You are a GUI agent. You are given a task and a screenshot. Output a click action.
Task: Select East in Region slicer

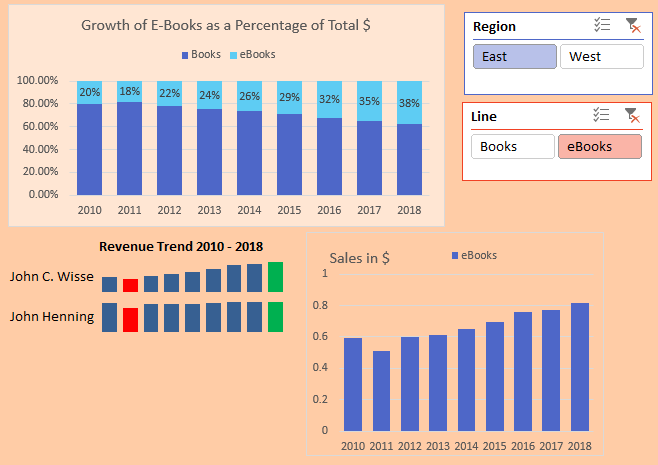tap(514, 57)
